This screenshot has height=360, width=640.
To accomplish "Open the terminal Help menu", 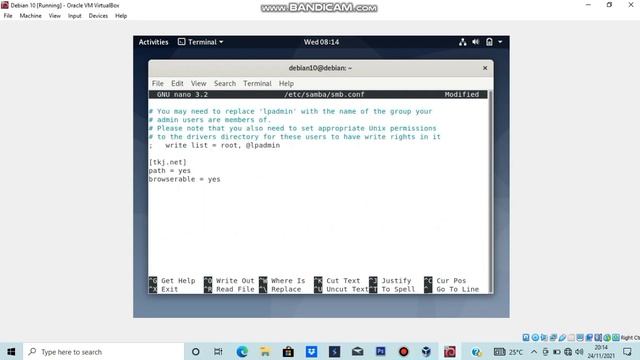I will click(286, 83).
